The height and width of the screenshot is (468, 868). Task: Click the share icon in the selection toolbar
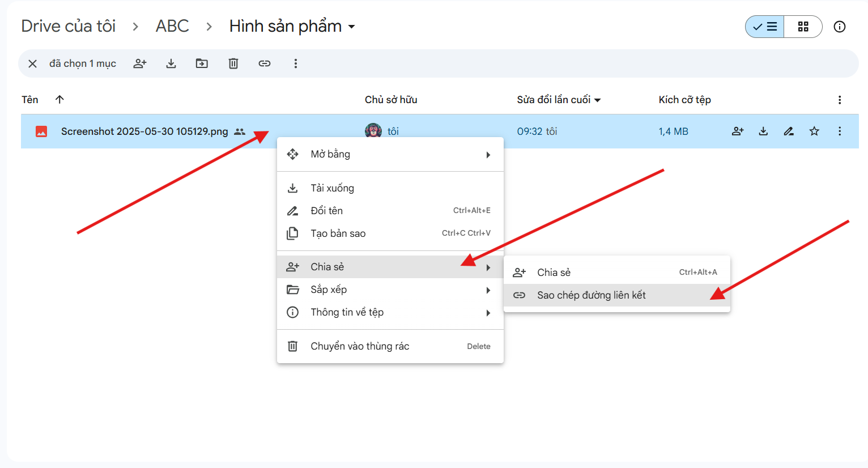click(140, 63)
